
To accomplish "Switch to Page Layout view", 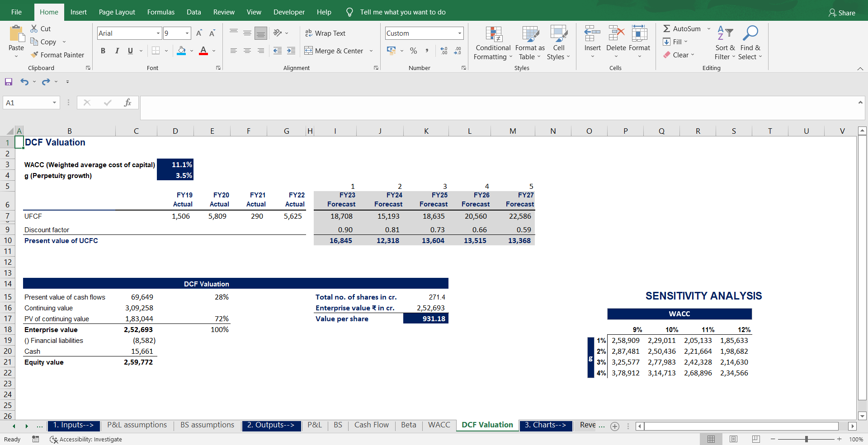I will [733, 439].
